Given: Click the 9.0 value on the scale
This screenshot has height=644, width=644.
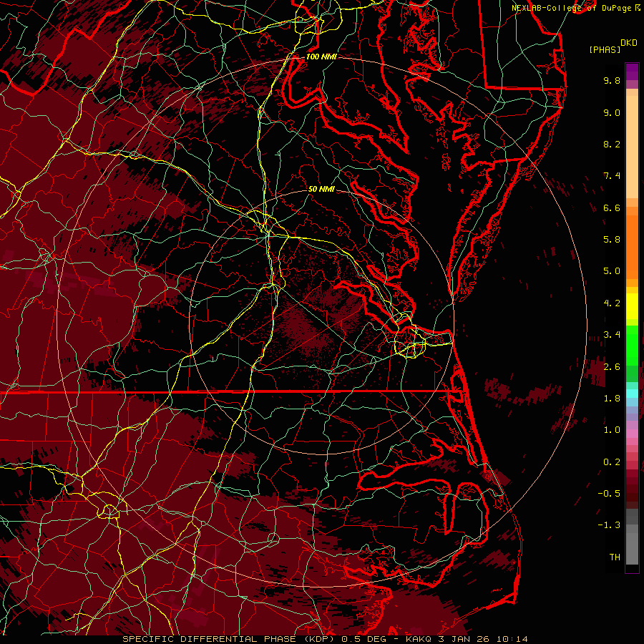Looking at the screenshot, I should (612, 112).
